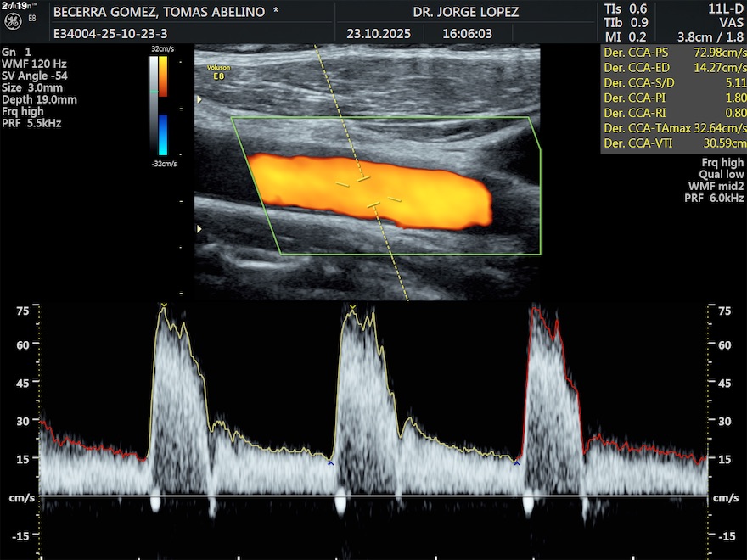The width and height of the screenshot is (747, 560).
Task: Click the PRF 5.5kHz setting
Action: click(31, 123)
